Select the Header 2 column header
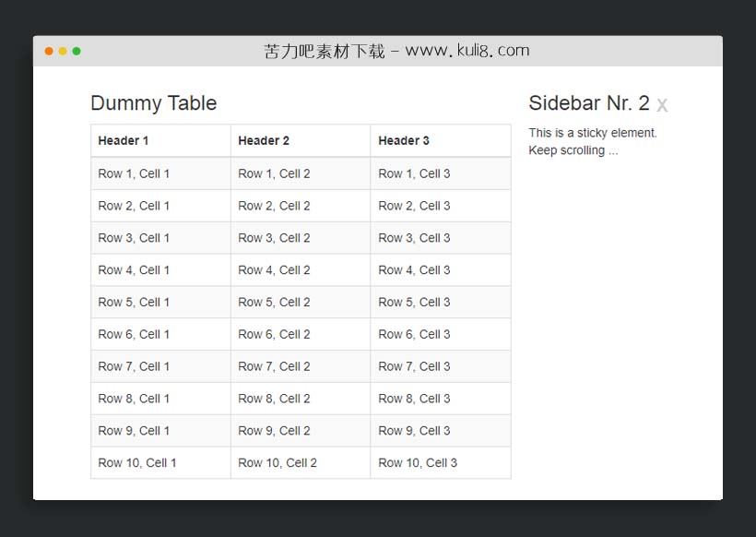 click(264, 141)
